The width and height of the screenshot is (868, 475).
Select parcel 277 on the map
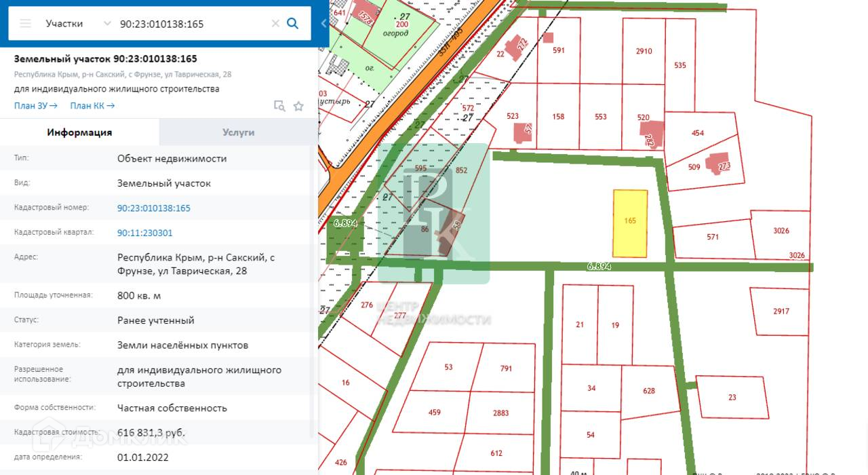pos(399,315)
